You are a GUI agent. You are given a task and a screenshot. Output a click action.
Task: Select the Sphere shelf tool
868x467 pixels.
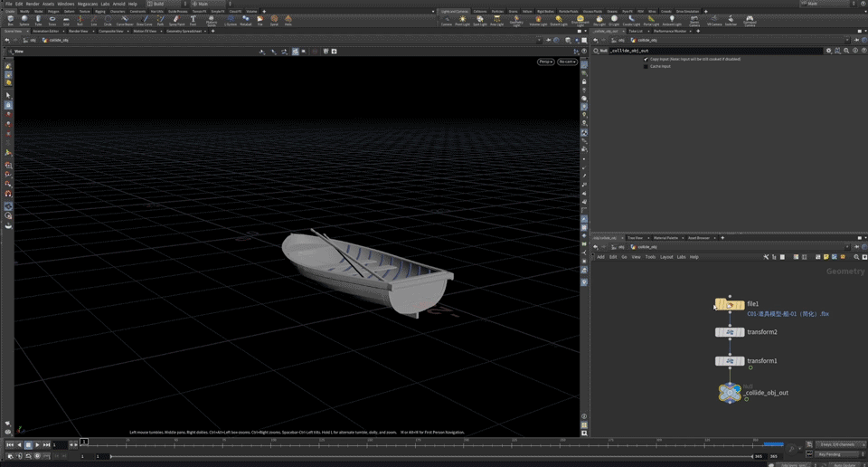[24, 19]
